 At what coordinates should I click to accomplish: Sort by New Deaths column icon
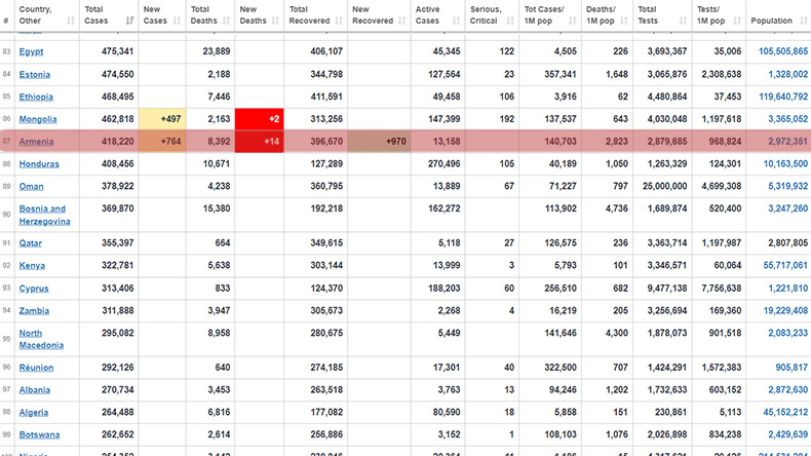275,21
